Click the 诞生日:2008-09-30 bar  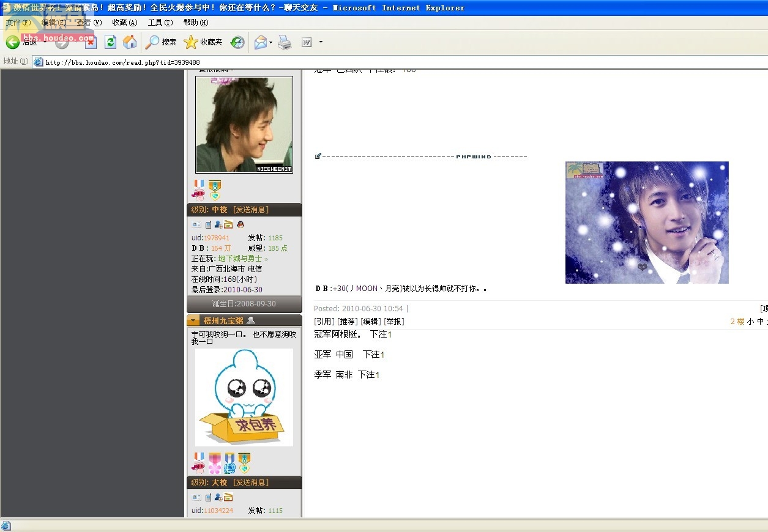pyautogui.click(x=244, y=304)
